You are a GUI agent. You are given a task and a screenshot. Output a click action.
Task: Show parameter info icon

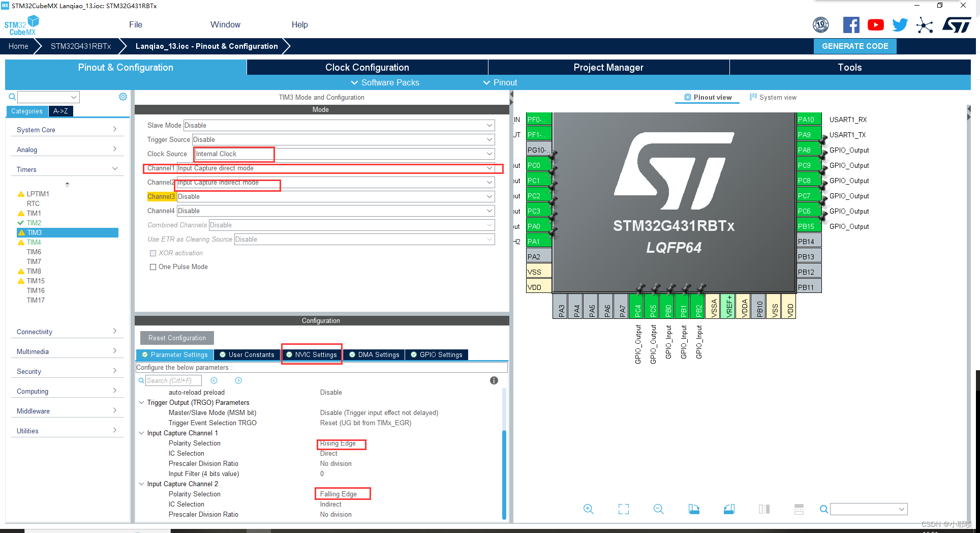tap(494, 380)
